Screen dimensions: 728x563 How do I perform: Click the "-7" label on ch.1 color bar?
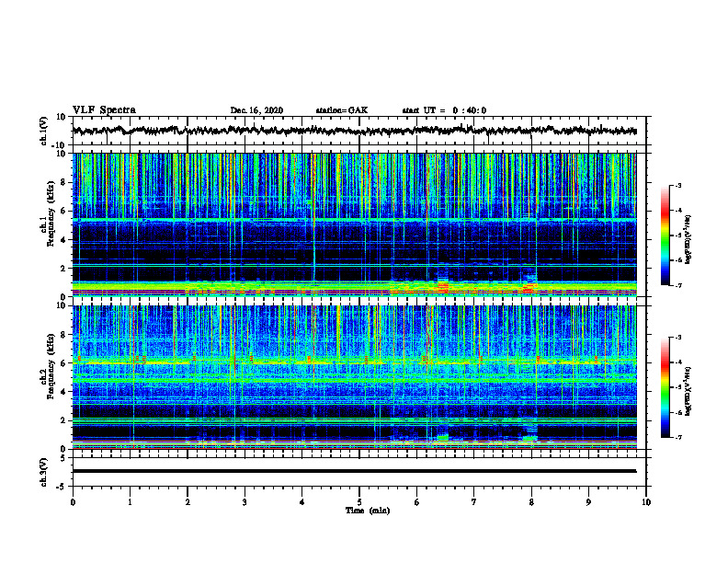pyautogui.click(x=677, y=285)
